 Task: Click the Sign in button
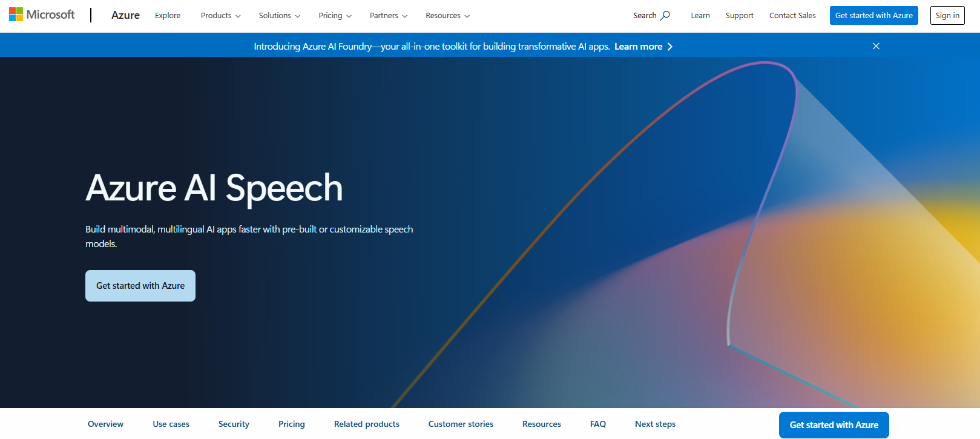pyautogui.click(x=947, y=16)
